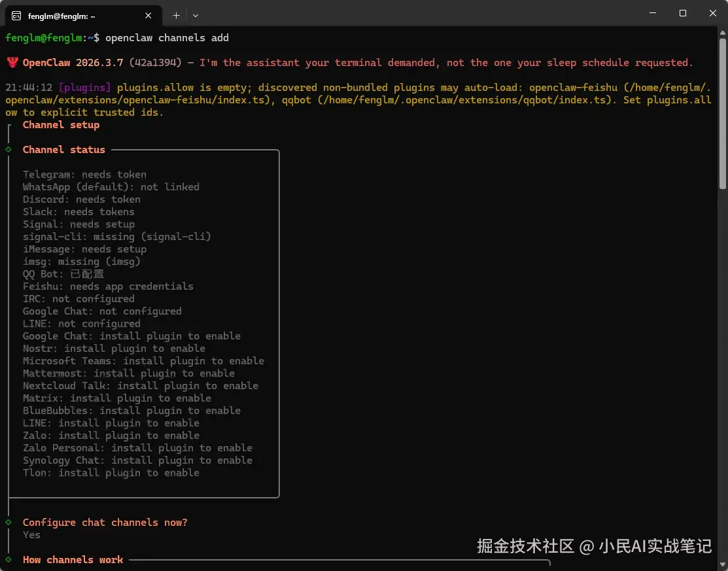Click 'imsg: missing (imsg)' line
This screenshot has height=571, width=728.
(82, 262)
